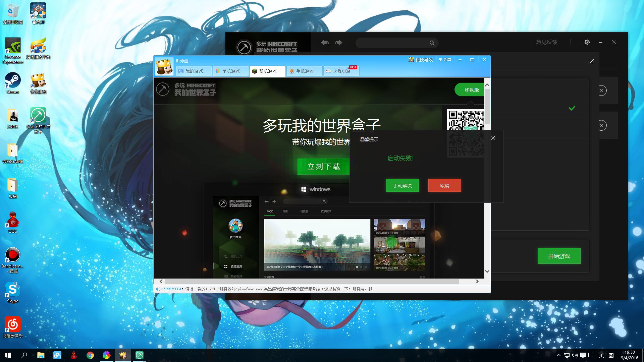
Task: Click the 手动解决 button
Action: [402, 185]
